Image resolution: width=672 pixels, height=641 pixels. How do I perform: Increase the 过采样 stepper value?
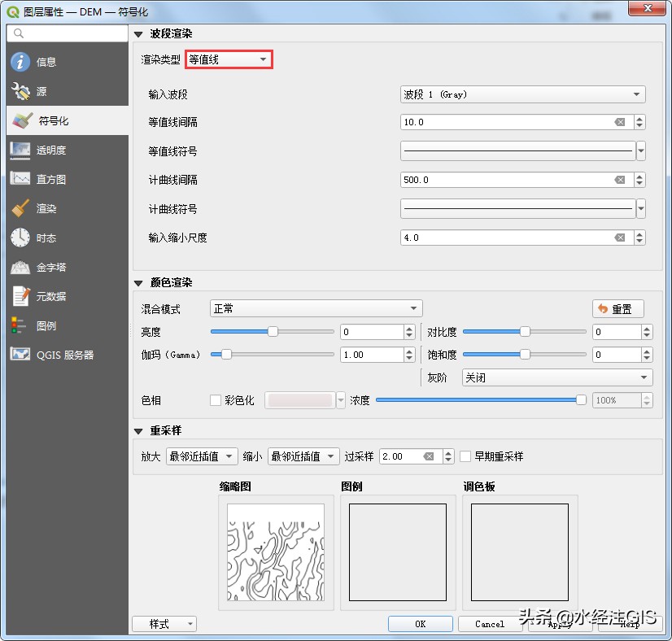[x=448, y=453]
